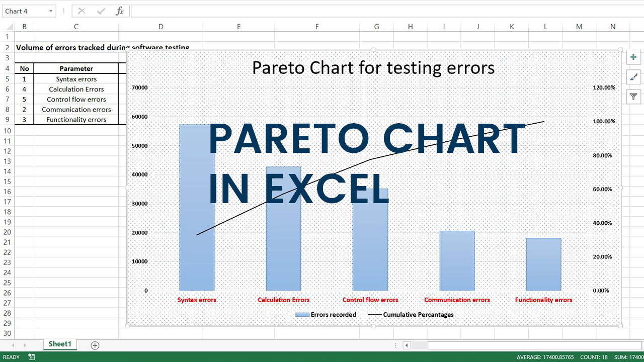Click the Calculation Errors axis label
644x362 pixels.
click(x=284, y=300)
